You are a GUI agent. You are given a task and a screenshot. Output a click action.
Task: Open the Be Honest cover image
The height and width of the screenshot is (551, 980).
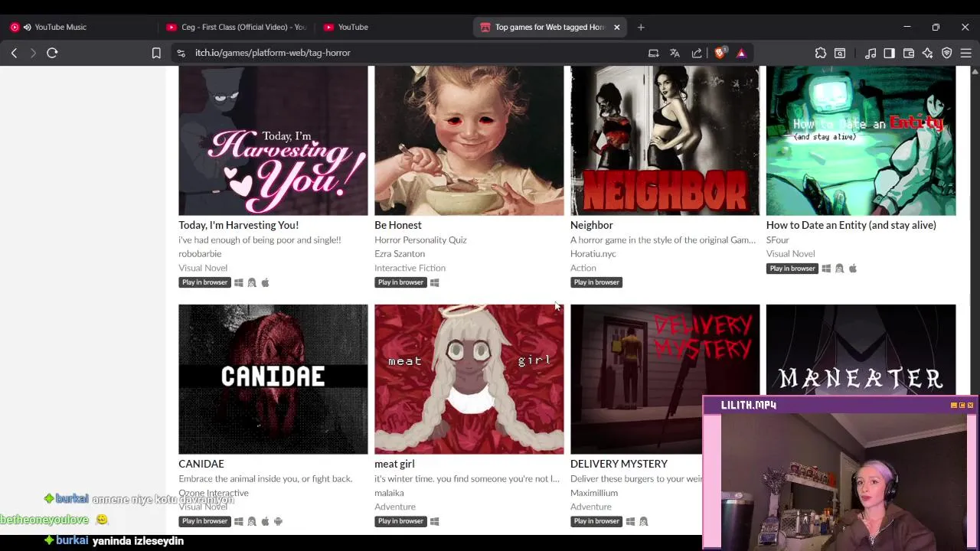coord(469,141)
